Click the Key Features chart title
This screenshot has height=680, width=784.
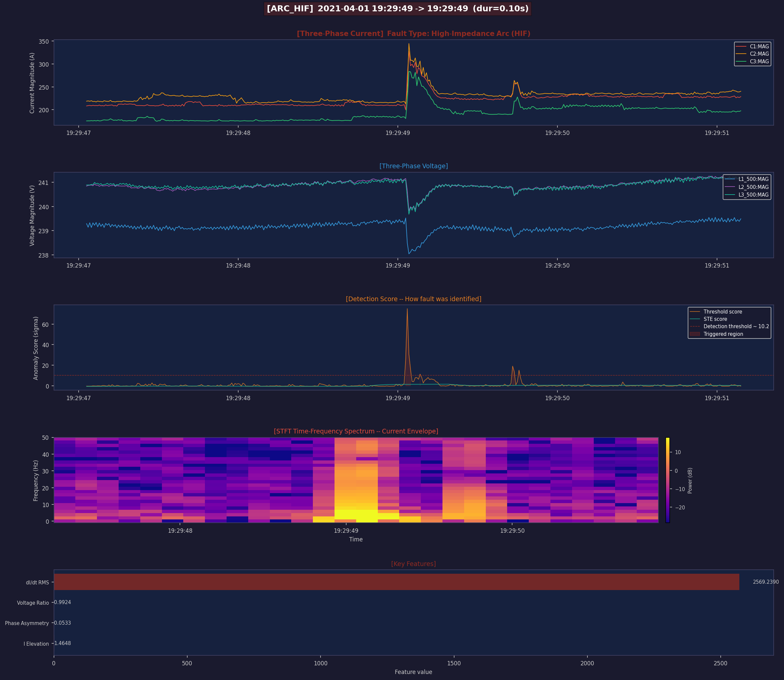coord(413,564)
